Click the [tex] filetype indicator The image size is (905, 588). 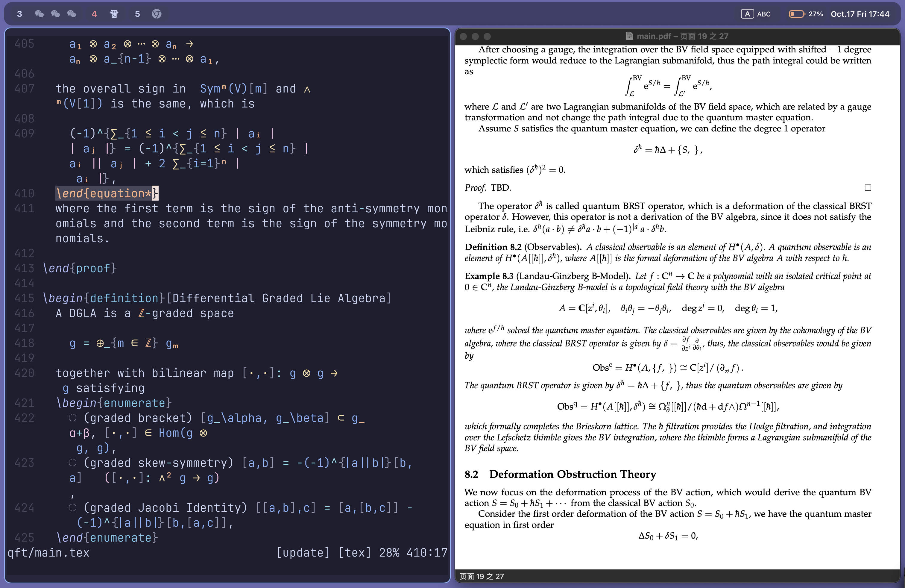(x=354, y=553)
